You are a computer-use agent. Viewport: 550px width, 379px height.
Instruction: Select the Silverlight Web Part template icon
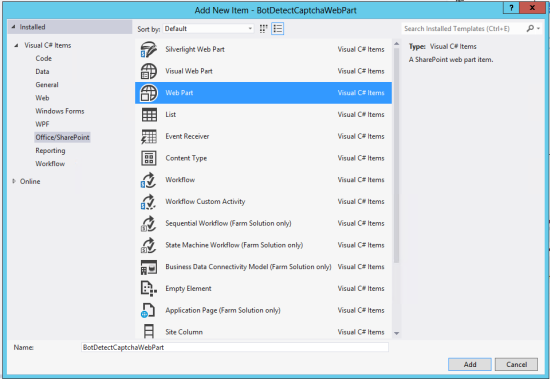pos(149,49)
